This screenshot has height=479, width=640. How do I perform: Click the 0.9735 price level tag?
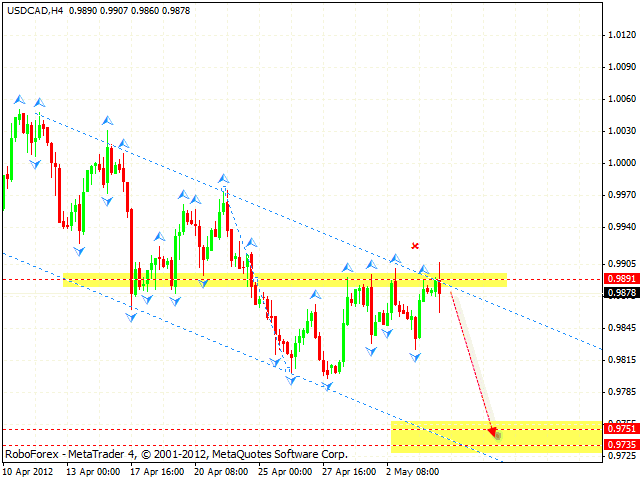pyautogui.click(x=620, y=445)
